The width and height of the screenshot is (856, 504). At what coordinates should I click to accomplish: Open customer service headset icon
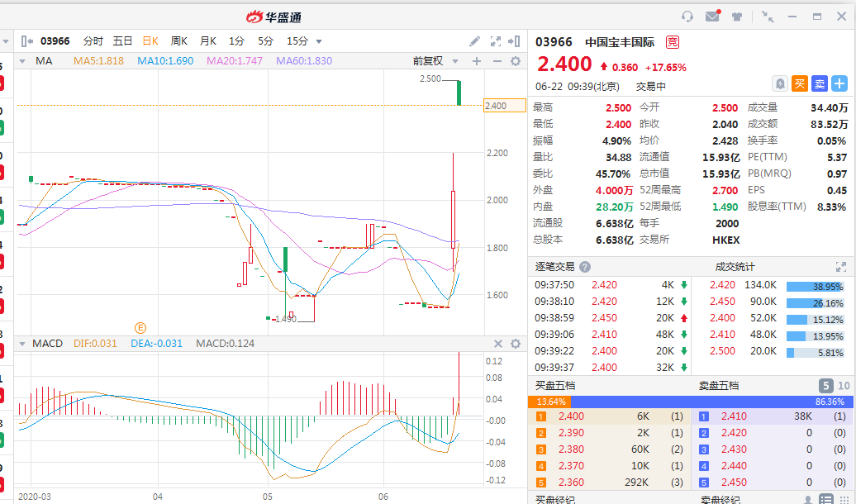click(687, 16)
